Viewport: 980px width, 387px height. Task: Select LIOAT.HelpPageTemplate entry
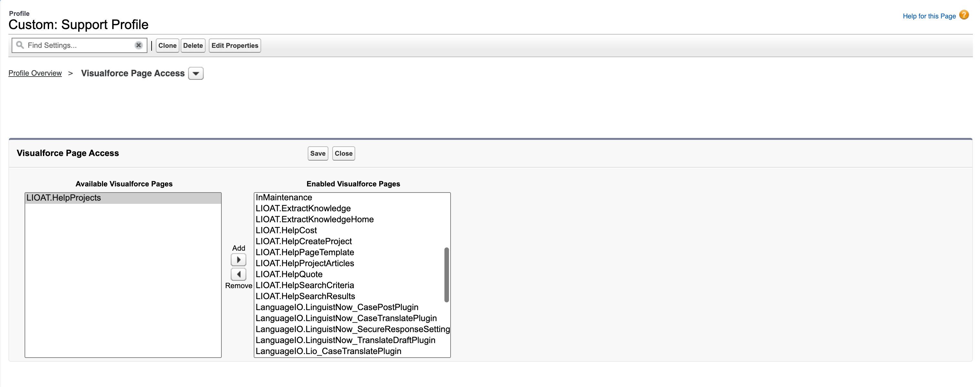tap(349, 252)
